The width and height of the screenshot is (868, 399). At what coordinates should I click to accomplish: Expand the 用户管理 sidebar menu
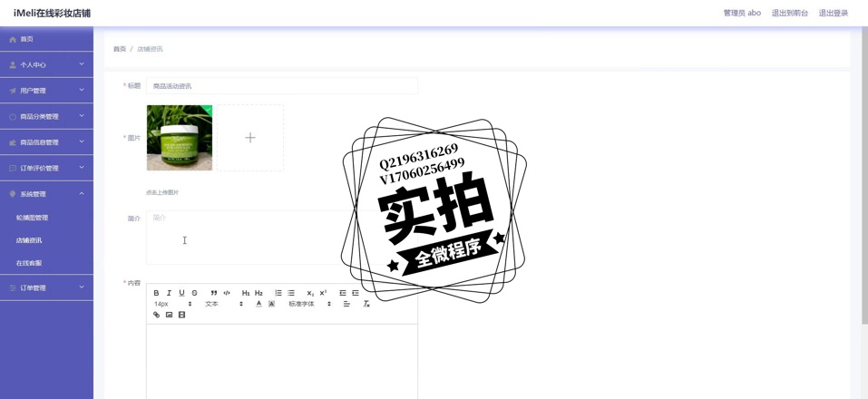(46, 91)
